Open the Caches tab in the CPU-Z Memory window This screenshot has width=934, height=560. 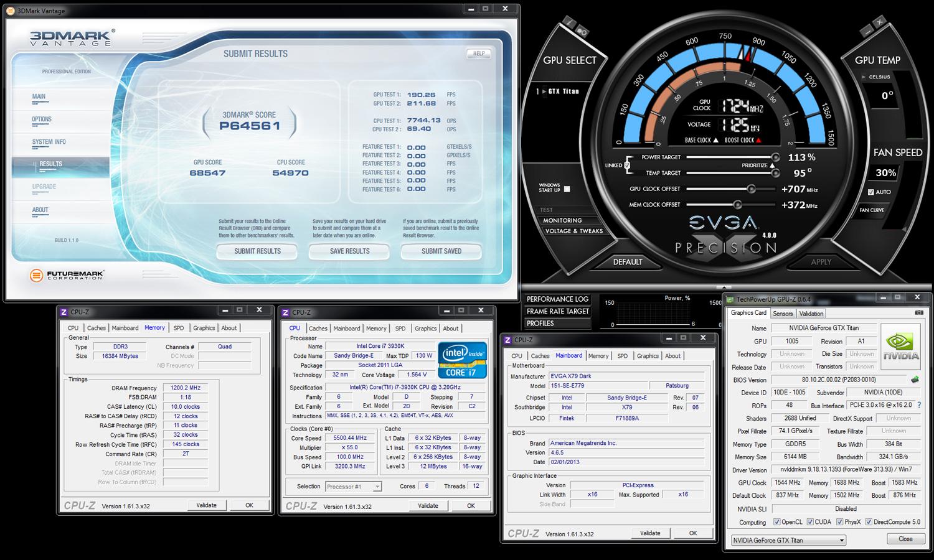[x=97, y=328]
